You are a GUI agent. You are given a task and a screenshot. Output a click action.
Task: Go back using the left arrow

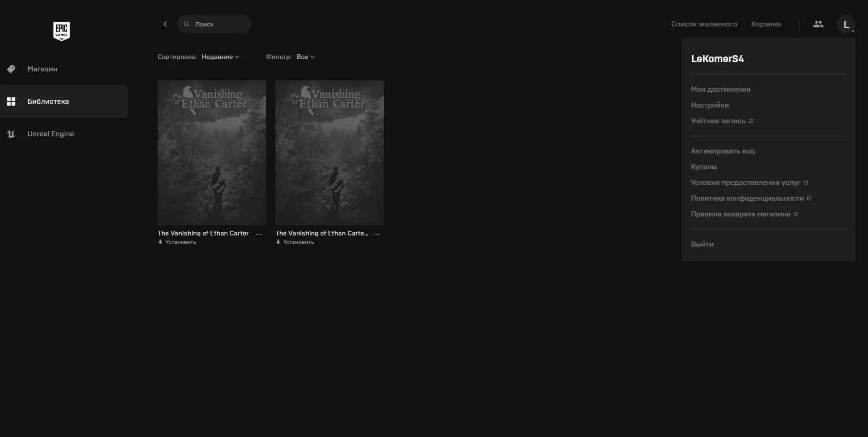[x=165, y=24]
